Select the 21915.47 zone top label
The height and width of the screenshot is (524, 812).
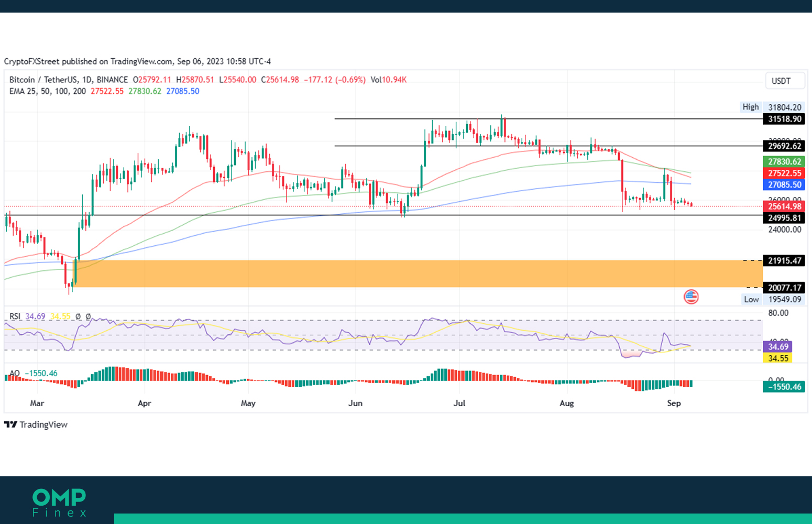click(784, 260)
